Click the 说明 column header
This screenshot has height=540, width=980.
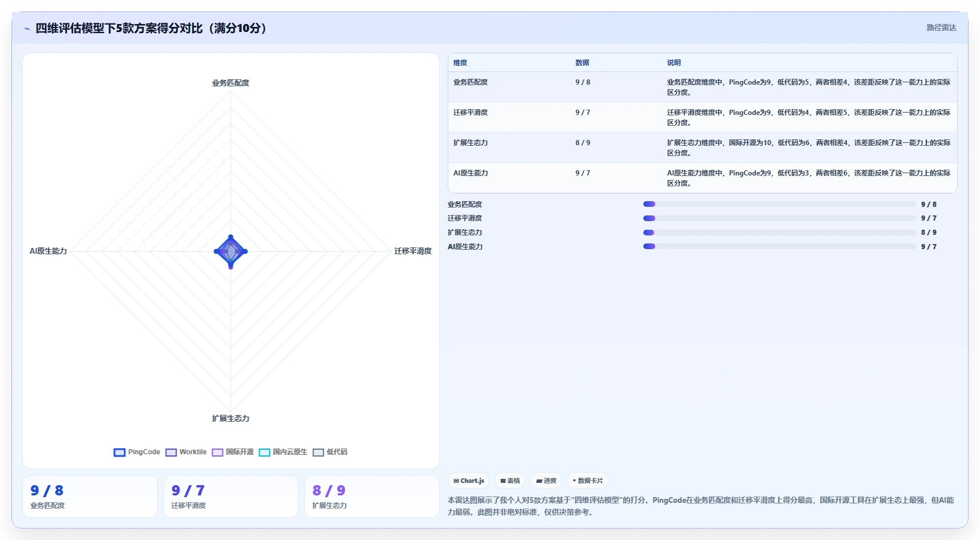674,63
